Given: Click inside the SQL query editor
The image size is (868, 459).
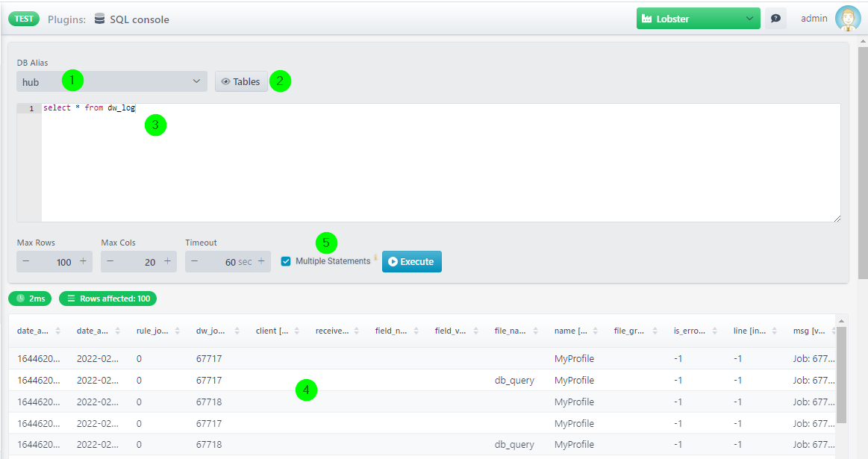Looking at the screenshot, I should 440,163.
